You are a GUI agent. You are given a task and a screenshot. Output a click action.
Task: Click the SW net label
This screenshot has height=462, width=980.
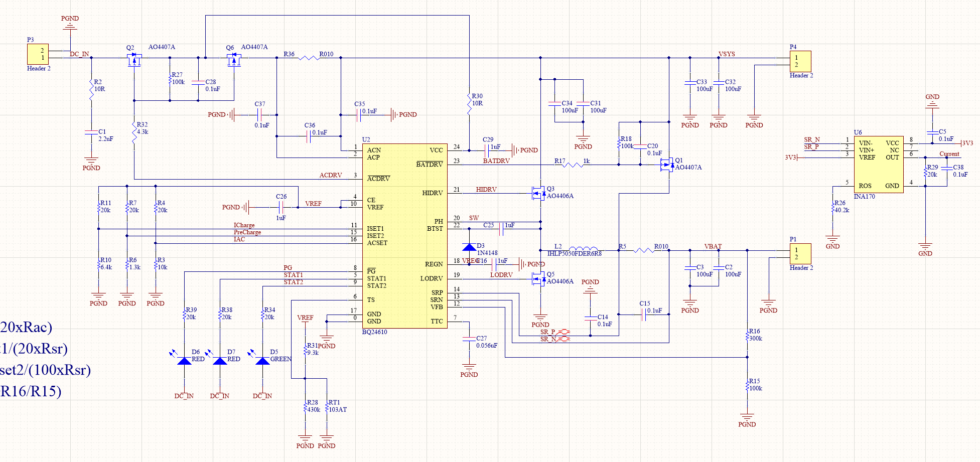click(x=474, y=218)
